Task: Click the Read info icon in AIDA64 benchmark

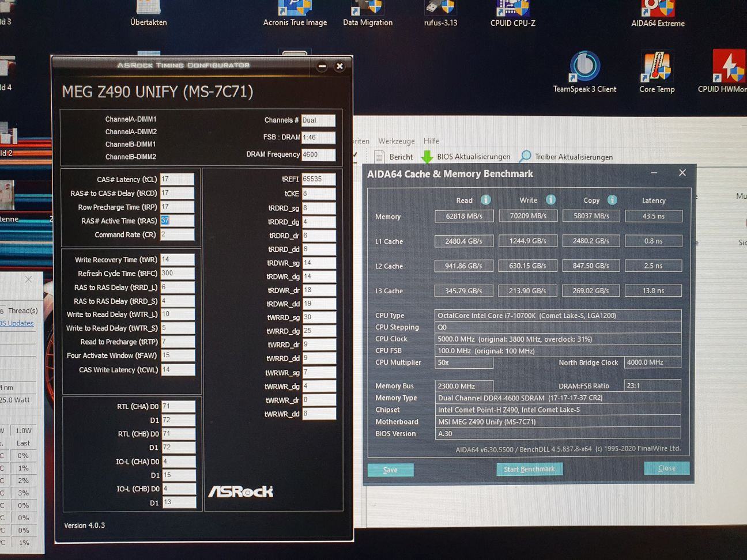Action: [x=486, y=200]
